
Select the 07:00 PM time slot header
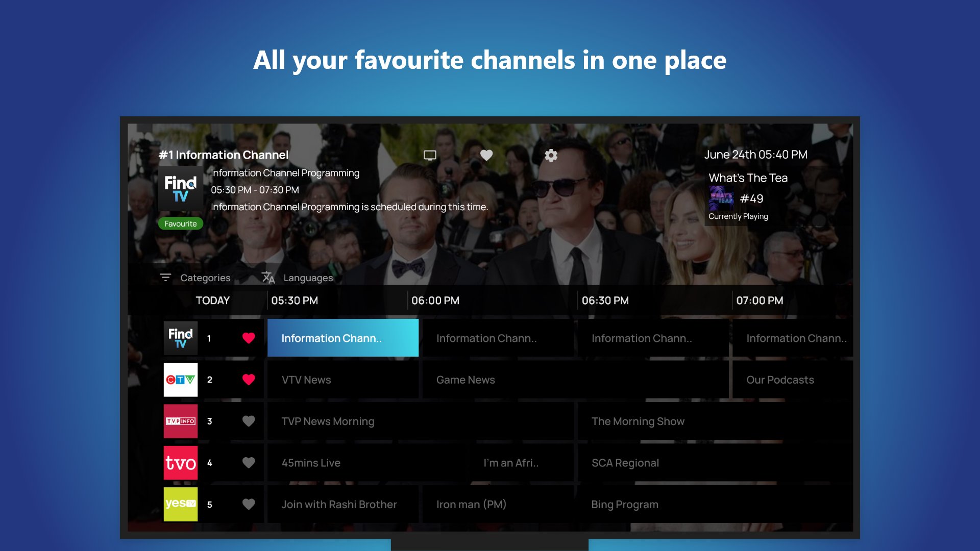point(759,300)
